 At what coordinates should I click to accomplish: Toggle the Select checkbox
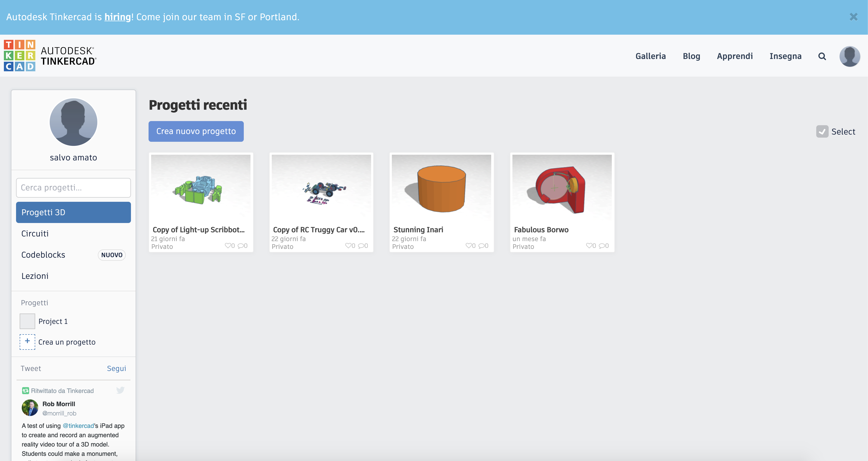click(822, 132)
